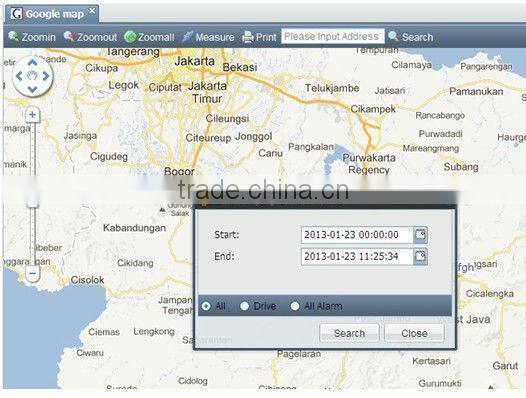This screenshot has height=398, width=526.
Task: Click the Telukjambe label on map
Action: [332, 88]
